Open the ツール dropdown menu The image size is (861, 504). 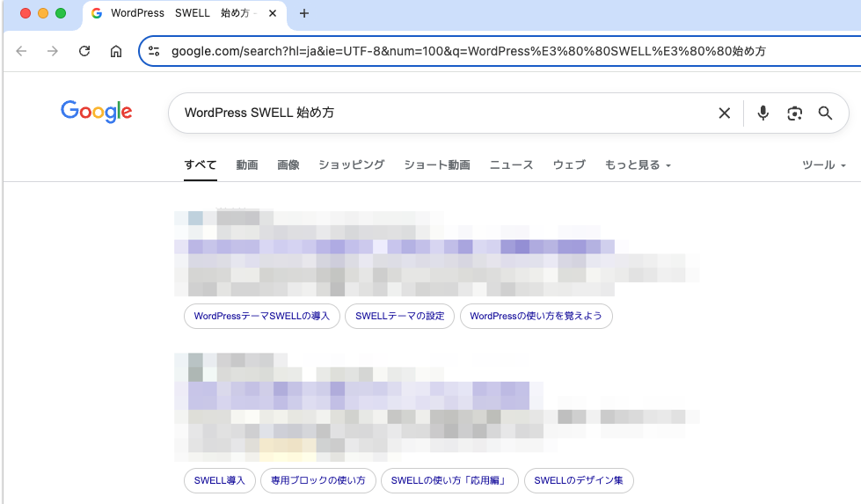tap(824, 165)
